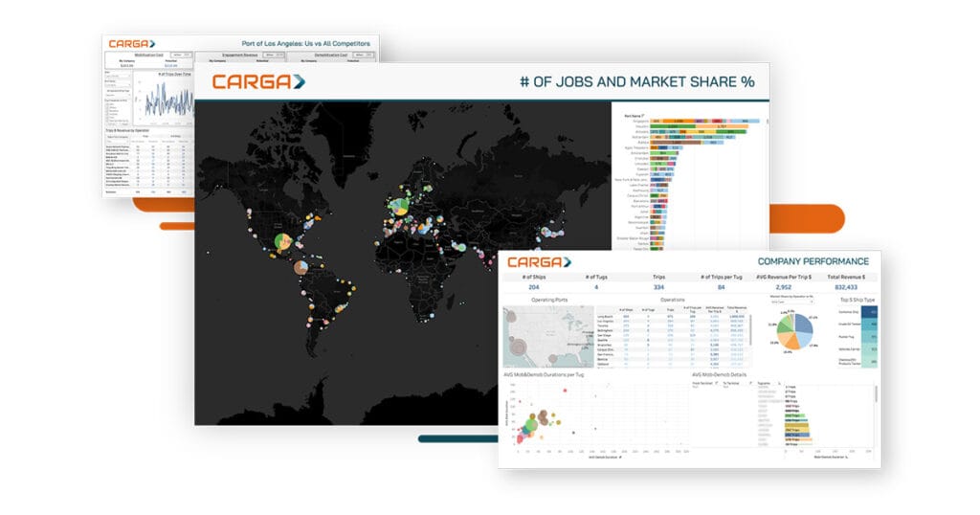Toggle first checkbox in the ship type filter list

108,102
